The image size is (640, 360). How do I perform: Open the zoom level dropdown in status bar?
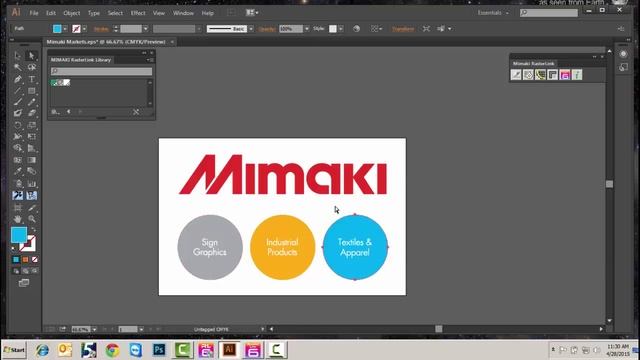point(94,329)
